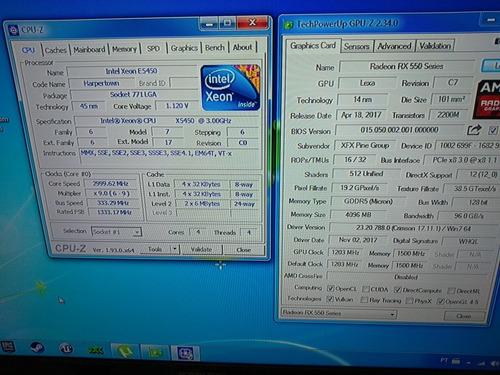500x375 pixels.
Task: Open Steam from the taskbar
Action: [x=36, y=348]
